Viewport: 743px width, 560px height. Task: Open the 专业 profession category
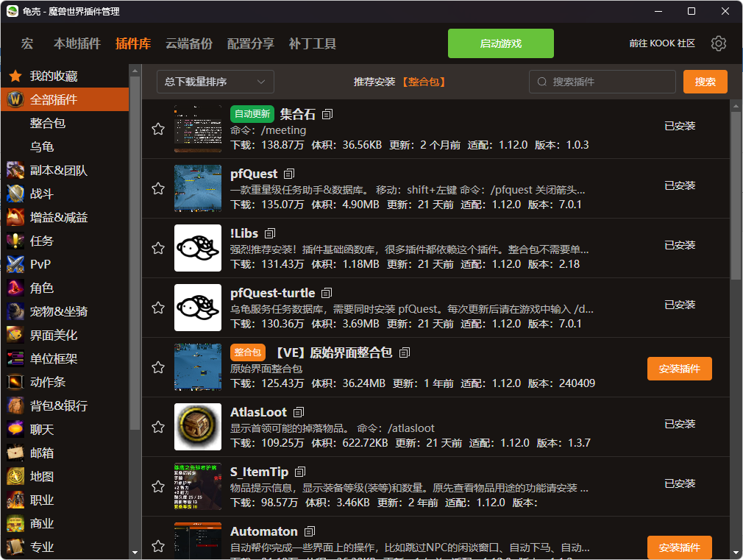(x=65, y=547)
